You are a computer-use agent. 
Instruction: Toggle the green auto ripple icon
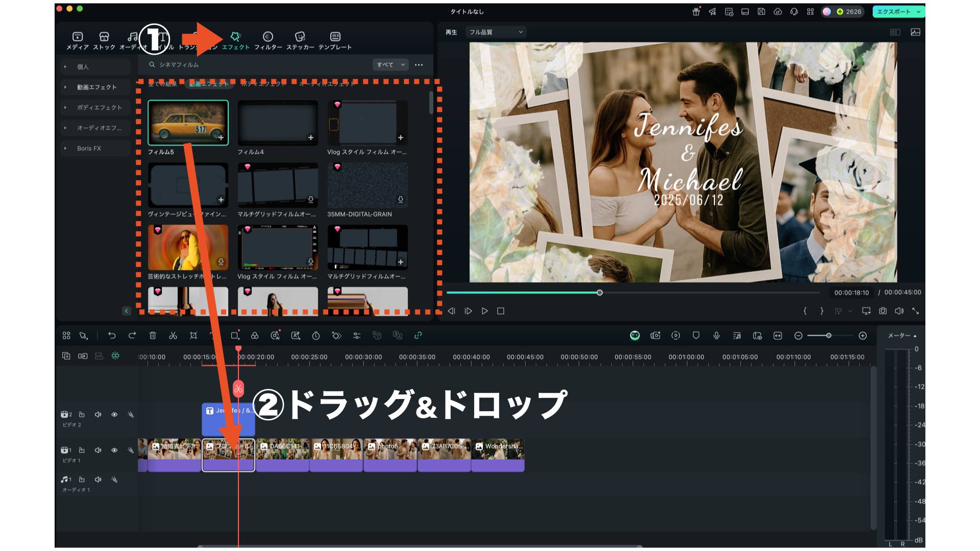pos(116,356)
